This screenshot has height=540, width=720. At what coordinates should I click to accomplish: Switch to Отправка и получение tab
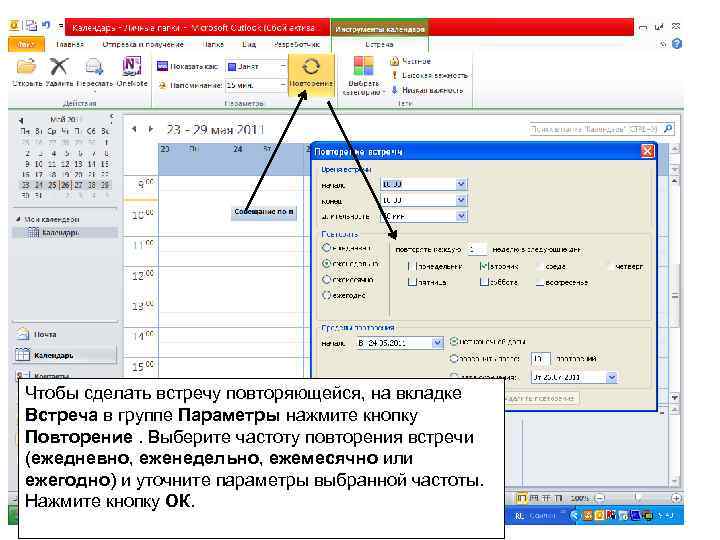tap(143, 45)
